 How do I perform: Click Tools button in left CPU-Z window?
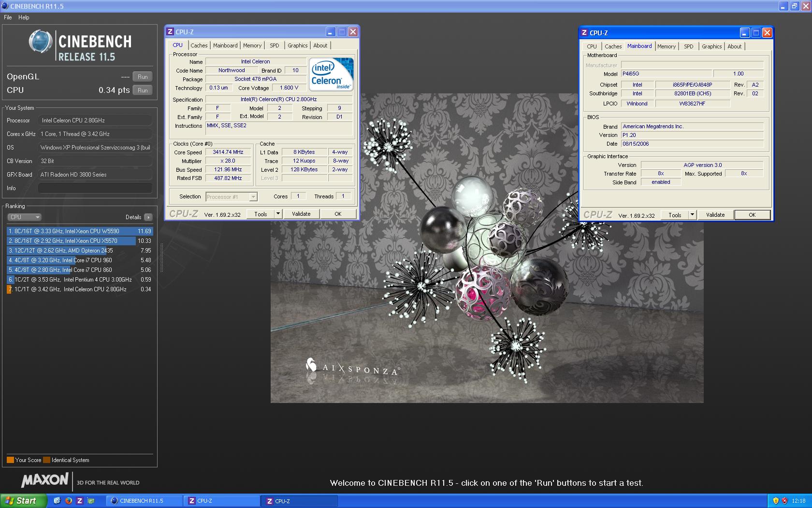pyautogui.click(x=261, y=214)
